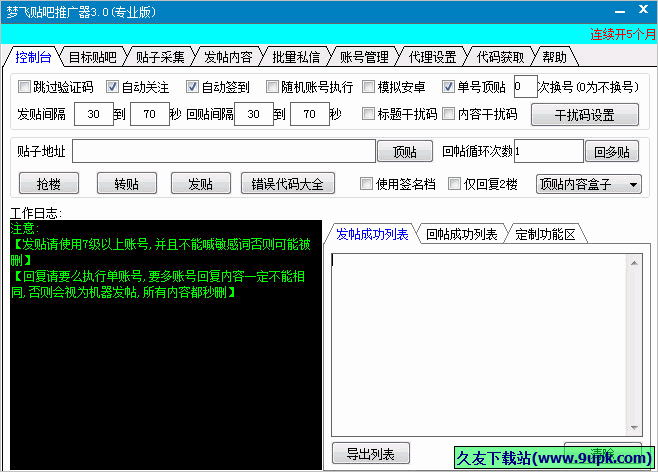Enable the 模拟安卓 checkbox
The image size is (658, 472).
click(x=368, y=87)
